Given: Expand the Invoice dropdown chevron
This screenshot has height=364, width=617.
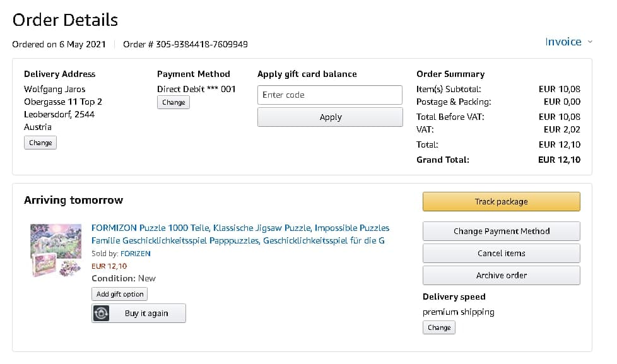Looking at the screenshot, I should (590, 42).
